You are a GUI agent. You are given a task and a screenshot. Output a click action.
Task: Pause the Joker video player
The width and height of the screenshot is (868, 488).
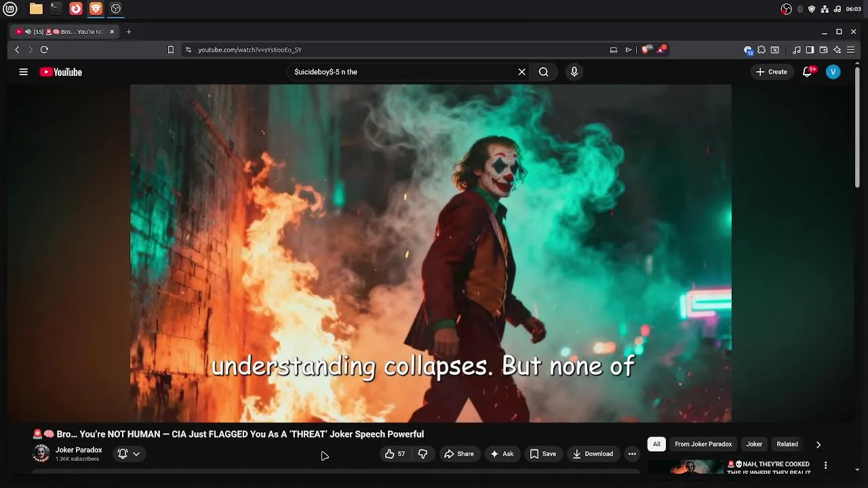tap(431, 253)
